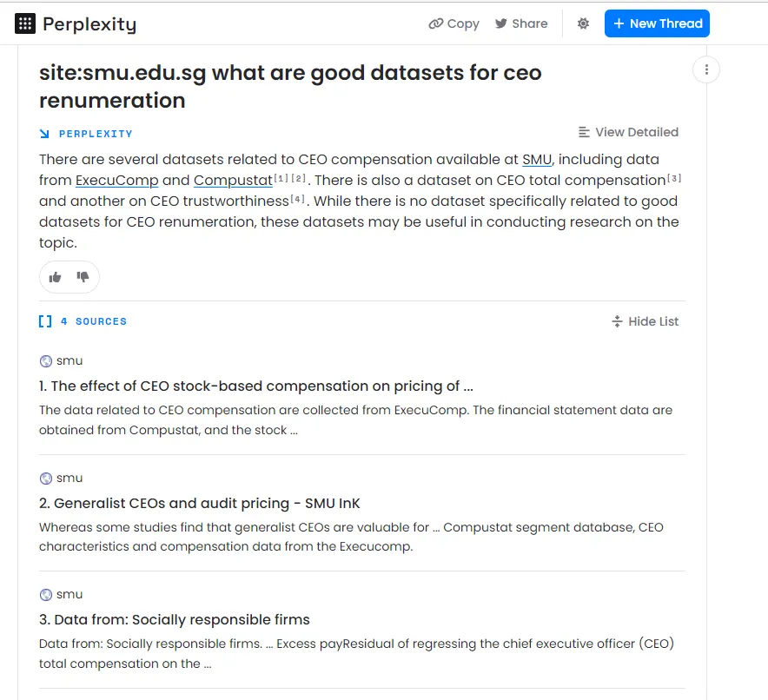This screenshot has width=768, height=700.
Task: Click the thumbs down icon
Action: tap(83, 277)
